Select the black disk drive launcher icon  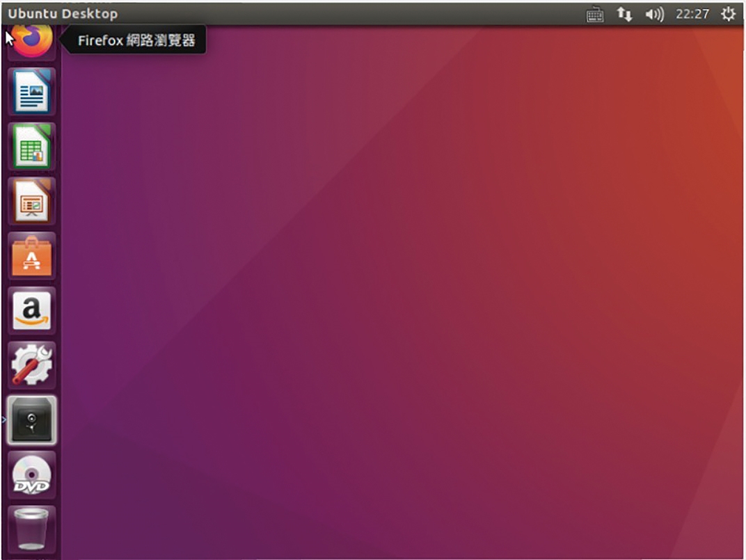tap(31, 420)
